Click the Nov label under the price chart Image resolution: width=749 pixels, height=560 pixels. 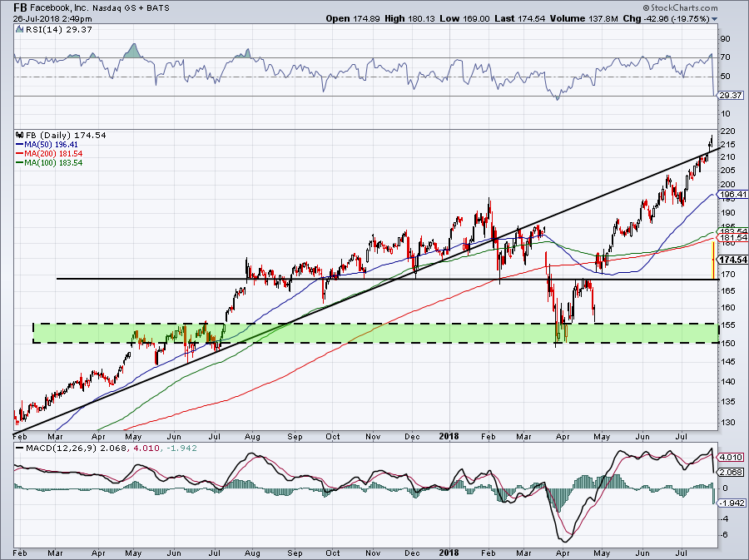373,437
